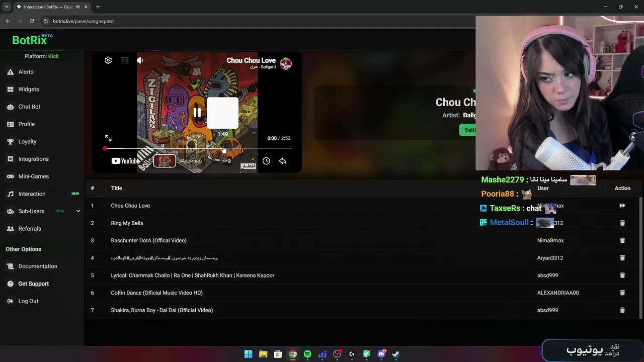The image size is (644, 362).
Task: Enter fullscreen on the video player
Action: click(x=108, y=138)
